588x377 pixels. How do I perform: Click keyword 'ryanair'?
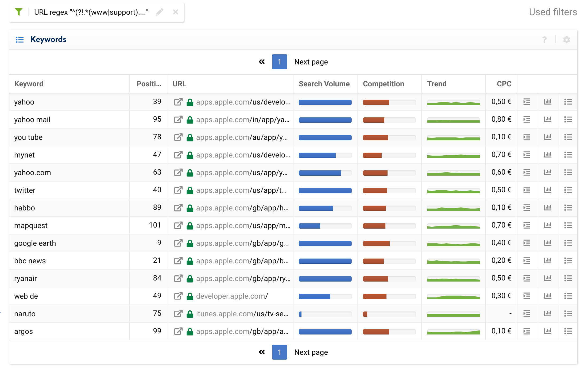click(x=25, y=279)
